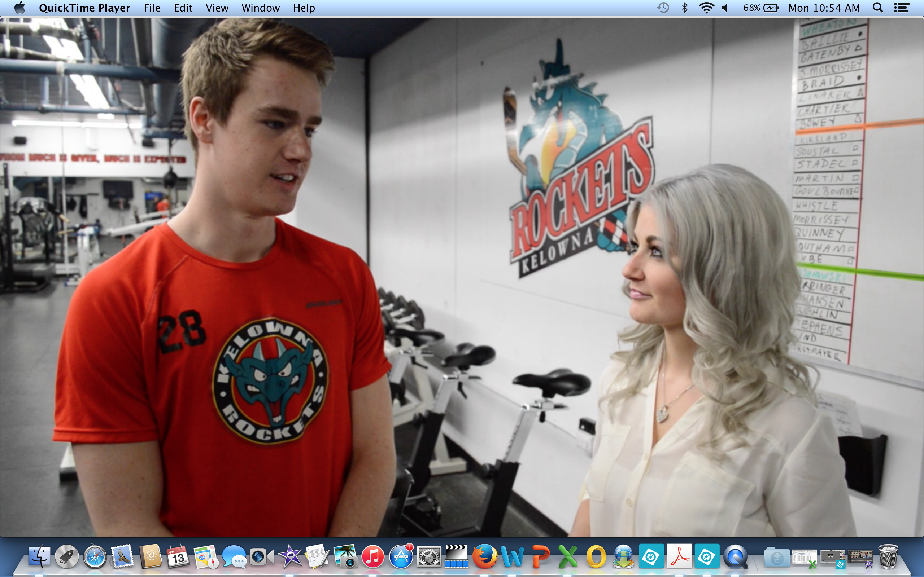Open QuickTime Player icon in Dock
924x577 pixels.
click(x=735, y=557)
